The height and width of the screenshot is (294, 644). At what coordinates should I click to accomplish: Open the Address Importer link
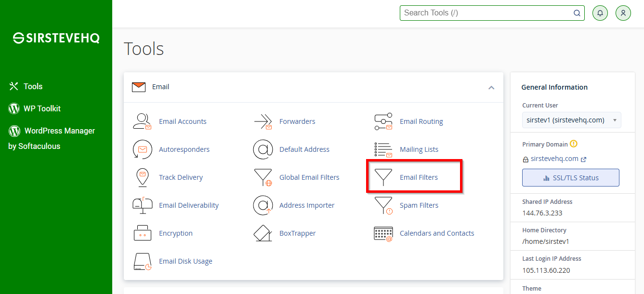pyautogui.click(x=307, y=205)
